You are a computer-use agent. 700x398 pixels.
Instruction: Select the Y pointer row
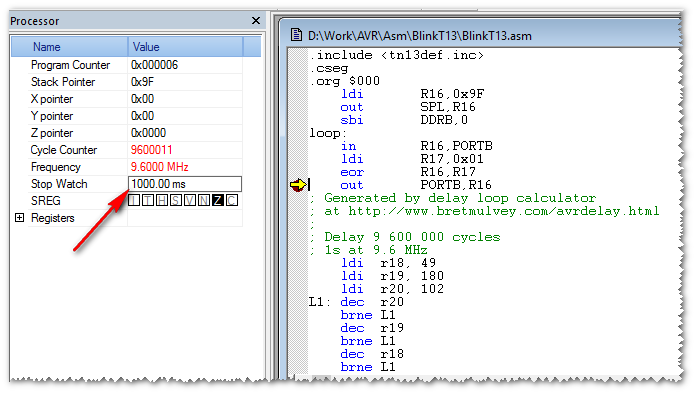click(135, 116)
